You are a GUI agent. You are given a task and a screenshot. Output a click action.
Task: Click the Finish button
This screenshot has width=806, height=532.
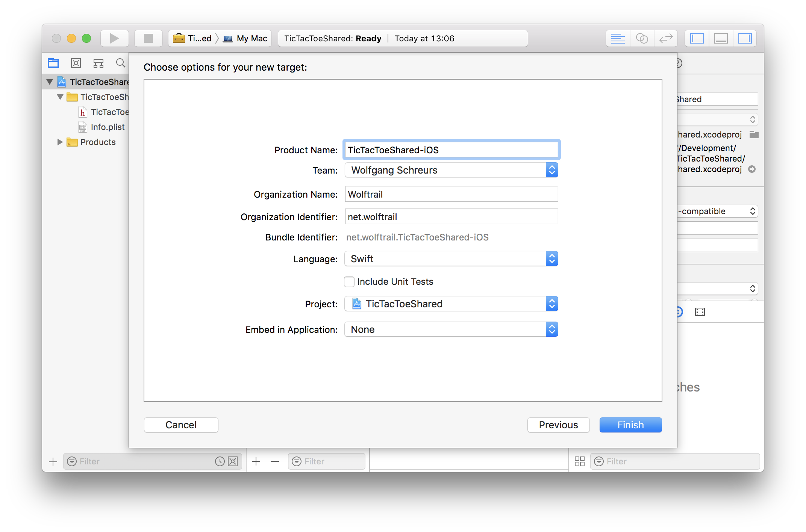(630, 425)
